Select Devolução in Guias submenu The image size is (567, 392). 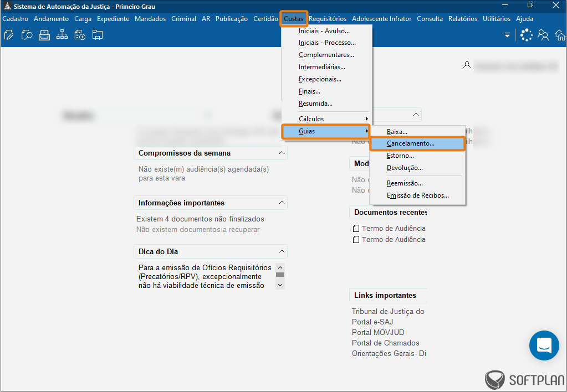tap(417, 168)
